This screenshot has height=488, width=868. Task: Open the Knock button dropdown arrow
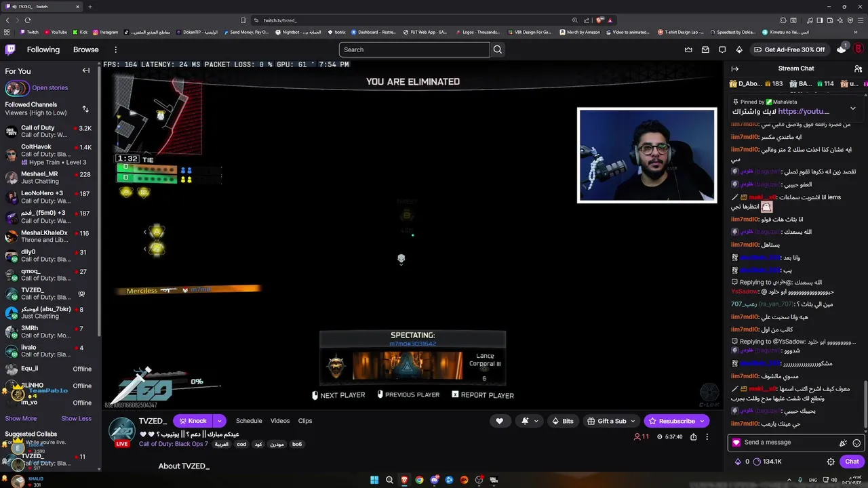coord(219,421)
